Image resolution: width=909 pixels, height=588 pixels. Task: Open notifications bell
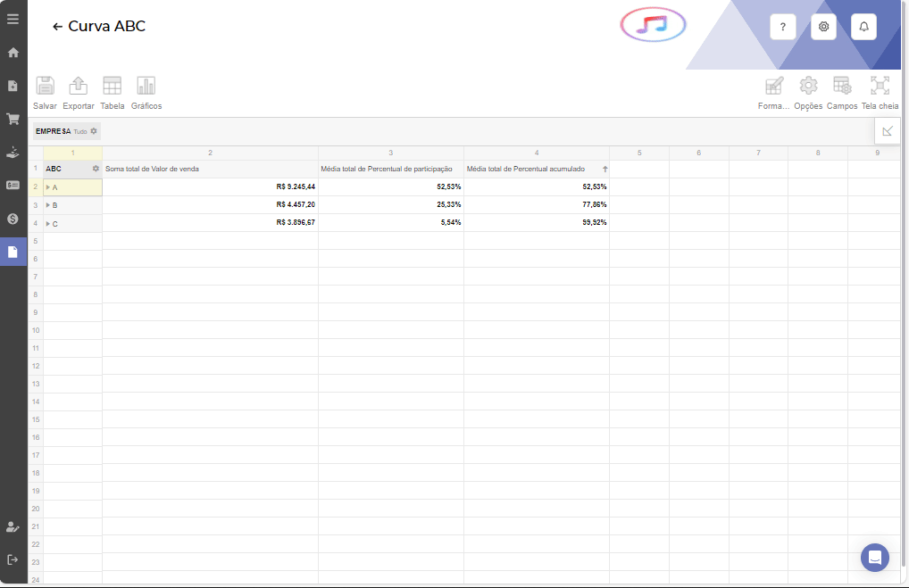(863, 27)
